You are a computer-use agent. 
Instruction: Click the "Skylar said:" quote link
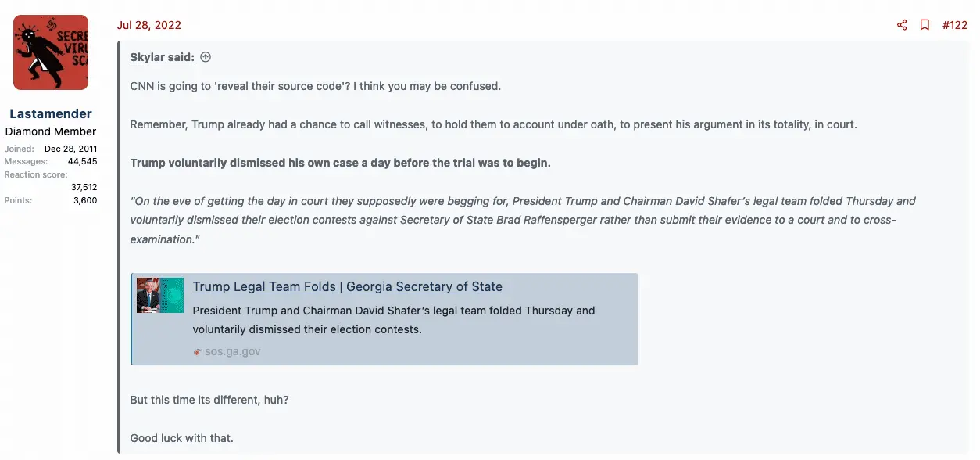(x=163, y=57)
